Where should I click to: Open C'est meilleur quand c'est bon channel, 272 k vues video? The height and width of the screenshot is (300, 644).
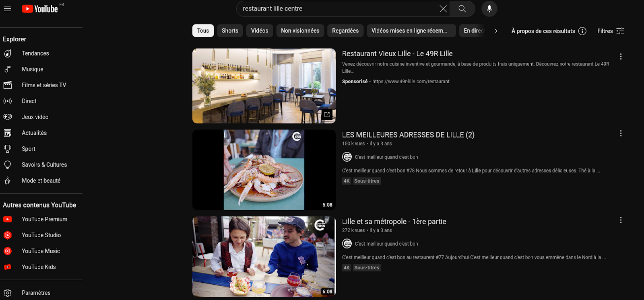click(386, 244)
